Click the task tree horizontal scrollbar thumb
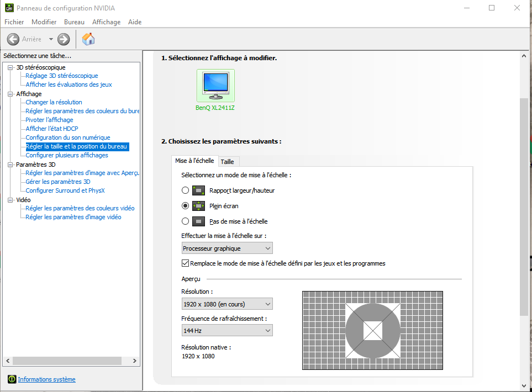532x392 pixels. (x=67, y=361)
